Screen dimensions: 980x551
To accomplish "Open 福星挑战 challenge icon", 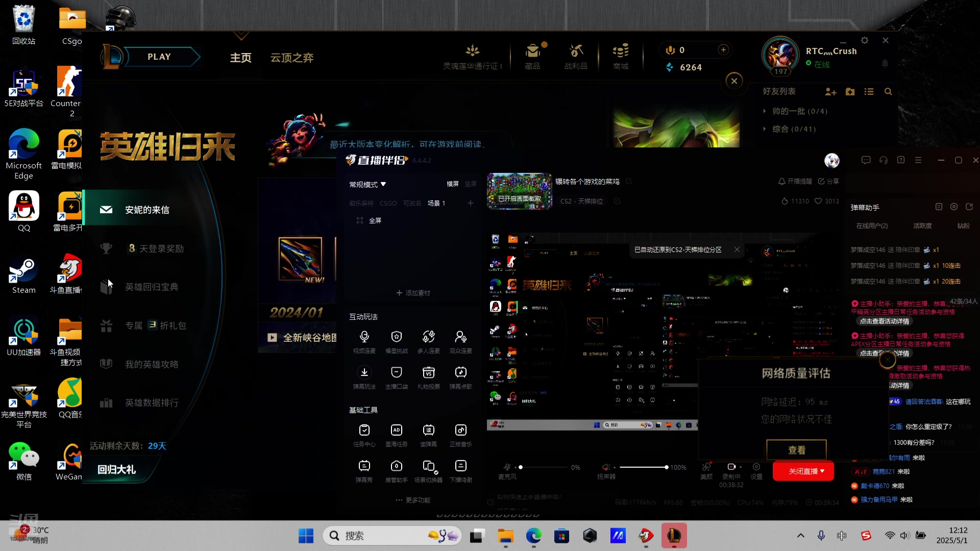I will click(396, 341).
